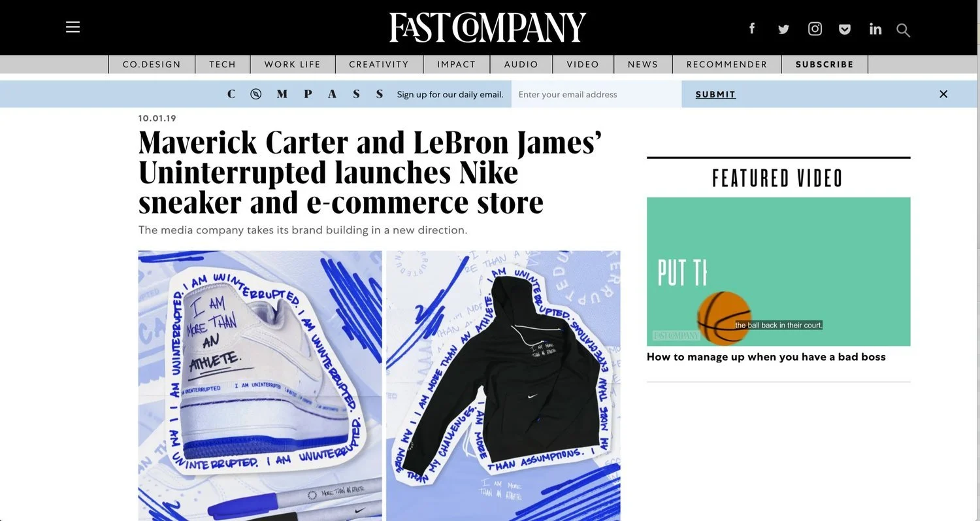Viewport: 980px width, 521px height.
Task: Navigate to the CREATIVITY section
Action: pos(379,64)
